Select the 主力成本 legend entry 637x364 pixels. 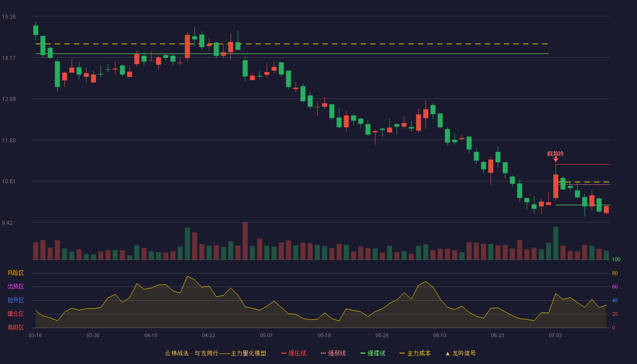(x=415, y=353)
